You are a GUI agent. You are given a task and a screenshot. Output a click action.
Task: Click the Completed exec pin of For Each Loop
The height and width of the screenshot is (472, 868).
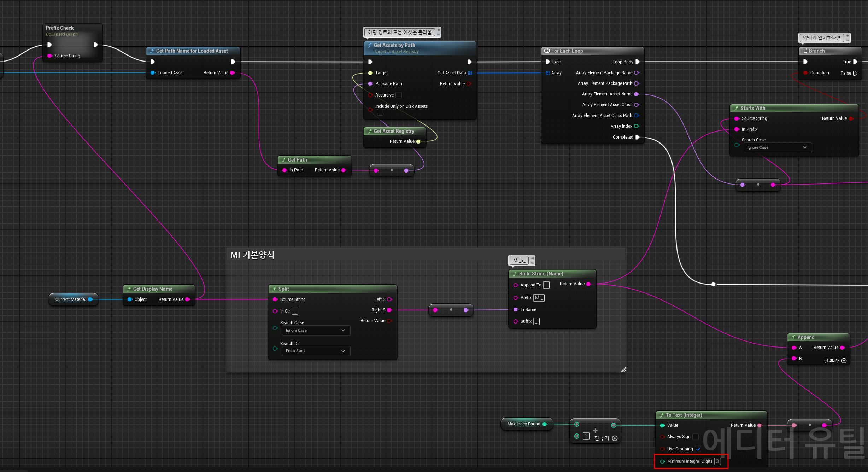[638, 137]
